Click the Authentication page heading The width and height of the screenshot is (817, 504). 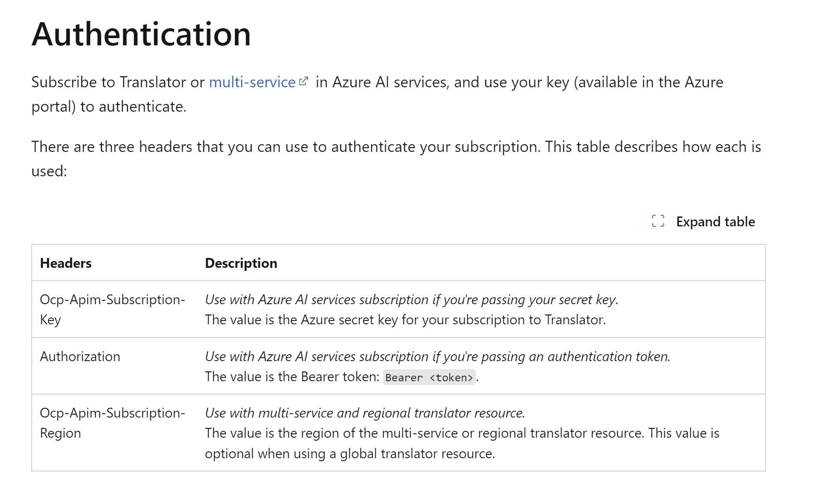(141, 34)
